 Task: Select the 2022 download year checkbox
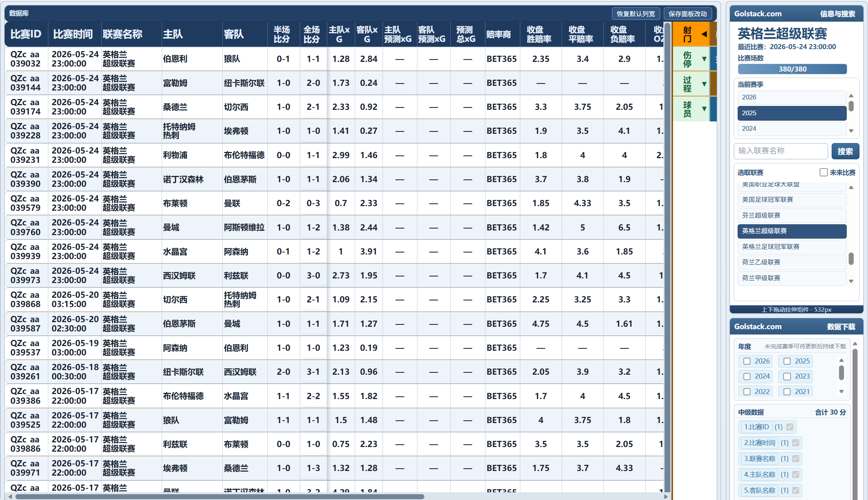(747, 392)
